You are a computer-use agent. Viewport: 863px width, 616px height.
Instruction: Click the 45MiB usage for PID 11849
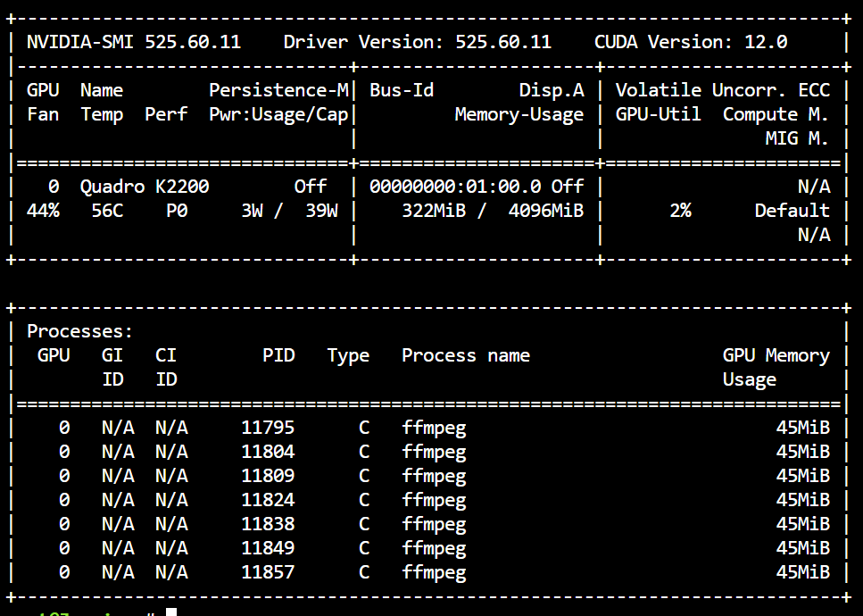[x=803, y=548]
